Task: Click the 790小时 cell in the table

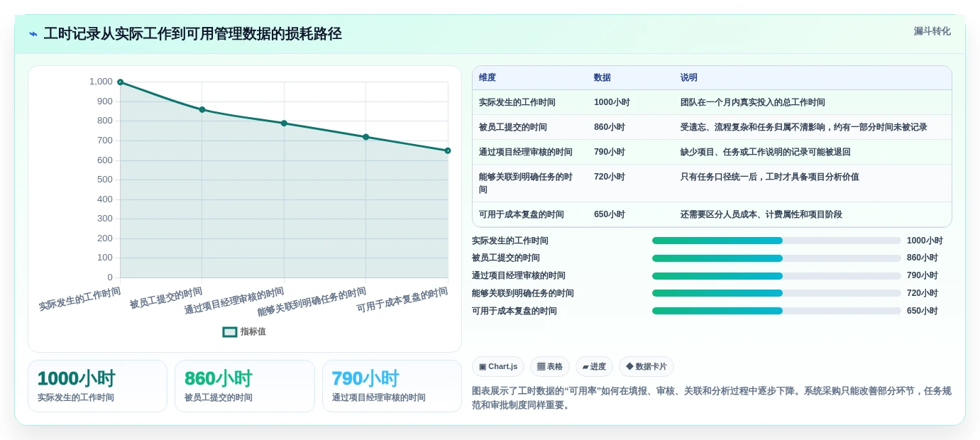Action: point(610,152)
